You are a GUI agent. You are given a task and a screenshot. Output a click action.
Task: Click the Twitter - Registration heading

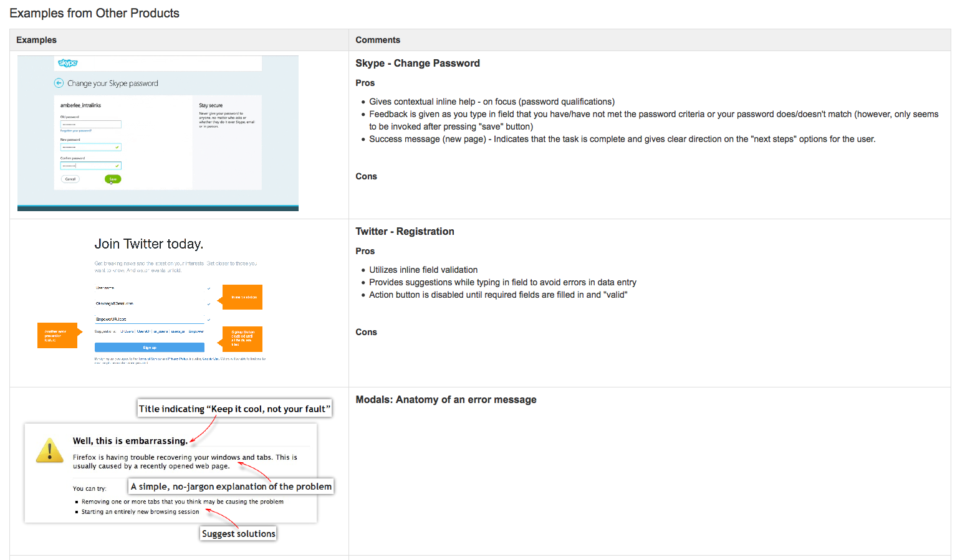405,231
